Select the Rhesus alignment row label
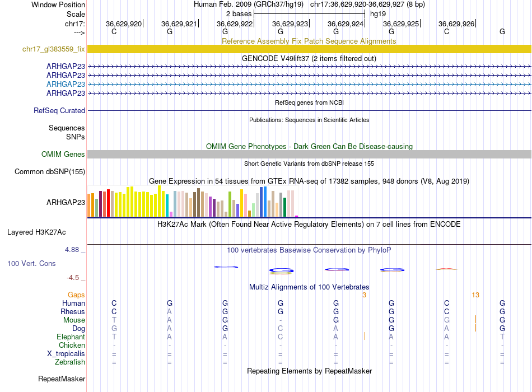This screenshot has height=392, width=532. (73, 311)
